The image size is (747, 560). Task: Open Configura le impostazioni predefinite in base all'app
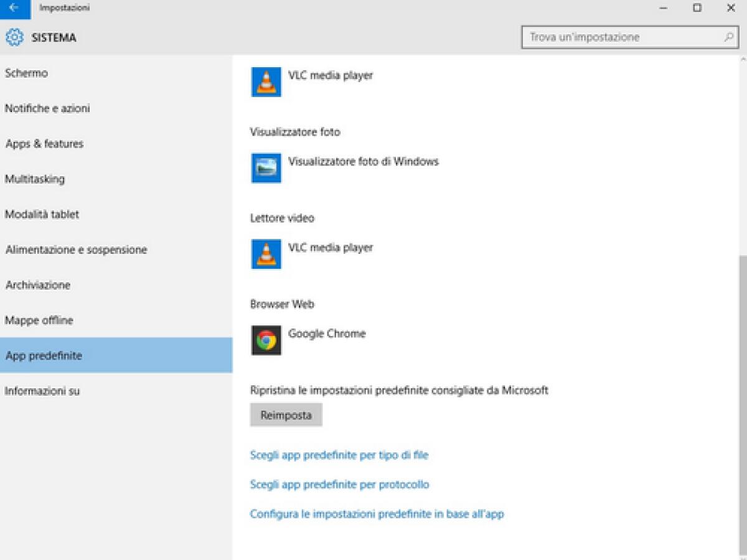(377, 514)
